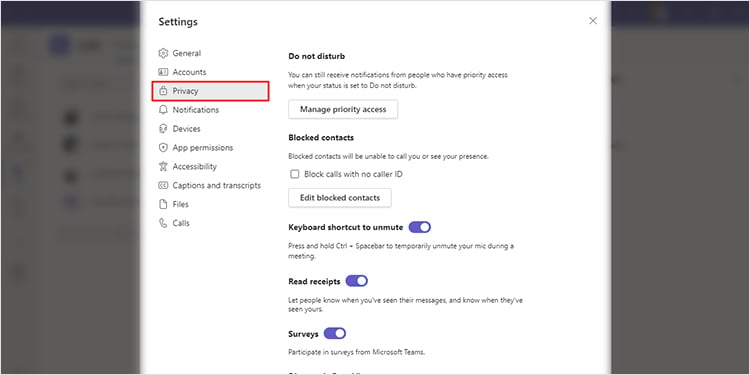Open the Notifications settings label
Image resolution: width=750 pixels, height=375 pixels.
pos(196,110)
